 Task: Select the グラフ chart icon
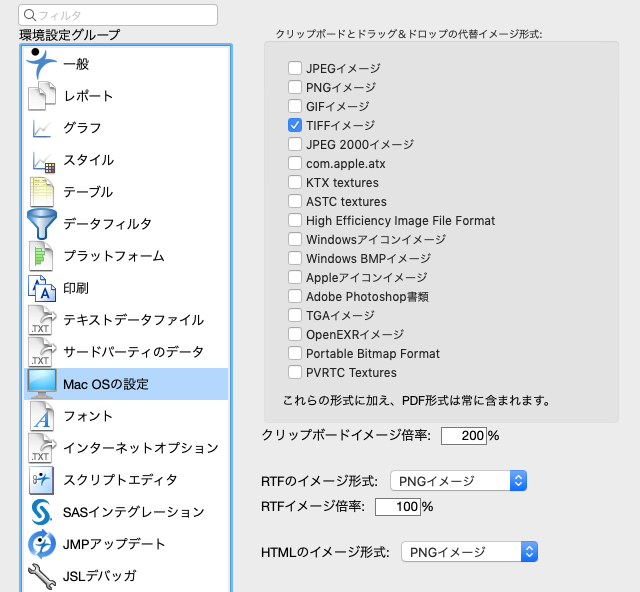(x=42, y=128)
